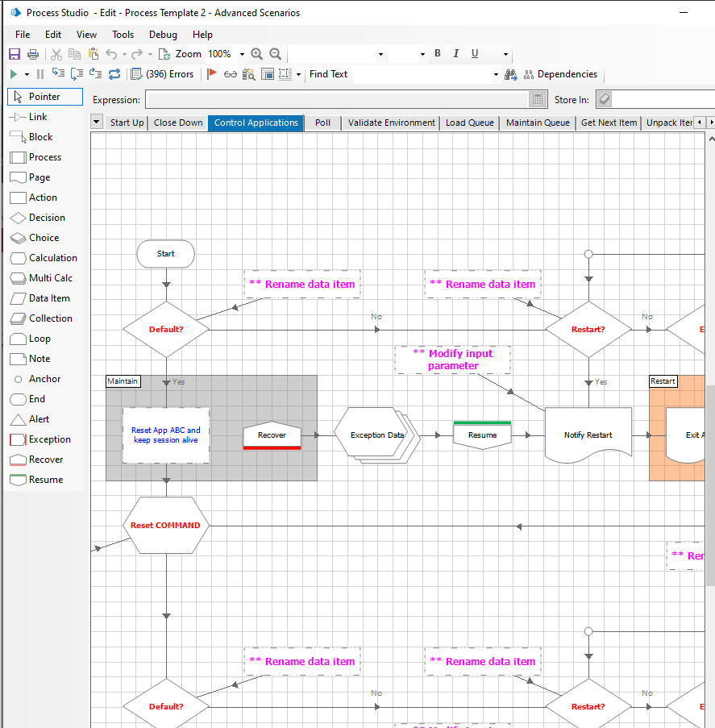Click the Zoom In magnifier icon
Viewport: 715px width, 728px height.
pos(256,54)
